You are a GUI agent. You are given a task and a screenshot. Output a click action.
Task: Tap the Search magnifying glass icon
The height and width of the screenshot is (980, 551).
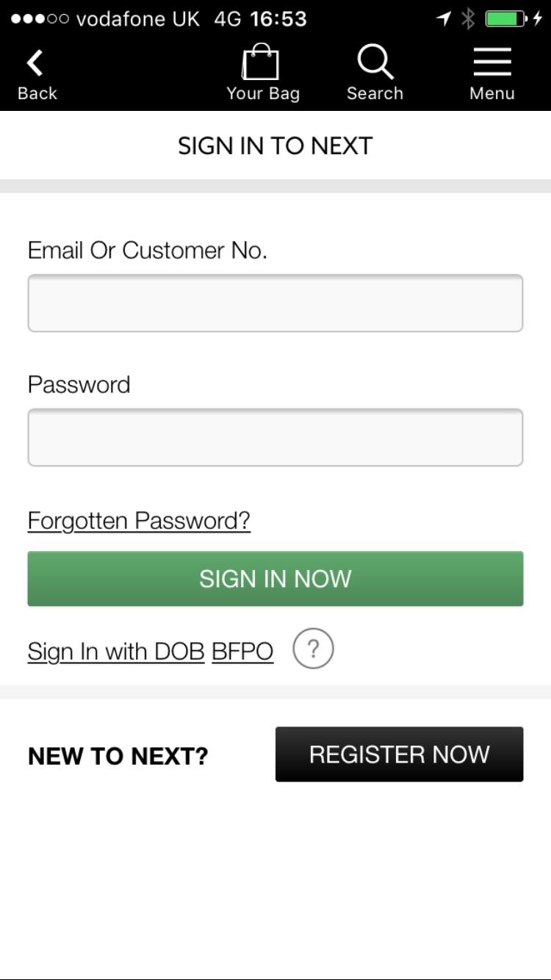[375, 62]
